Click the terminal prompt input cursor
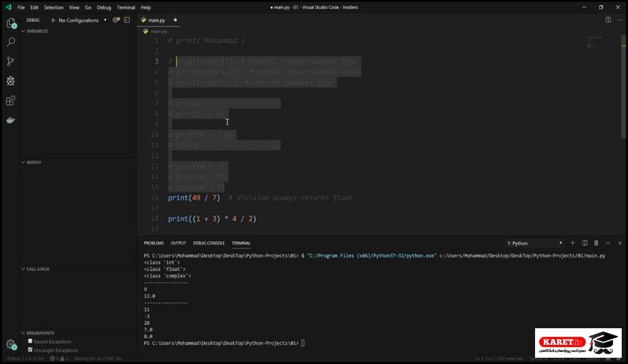 (303, 343)
